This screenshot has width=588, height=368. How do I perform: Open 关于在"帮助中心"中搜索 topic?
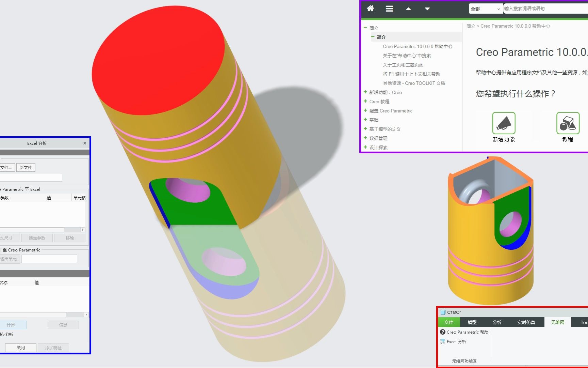pyautogui.click(x=407, y=56)
